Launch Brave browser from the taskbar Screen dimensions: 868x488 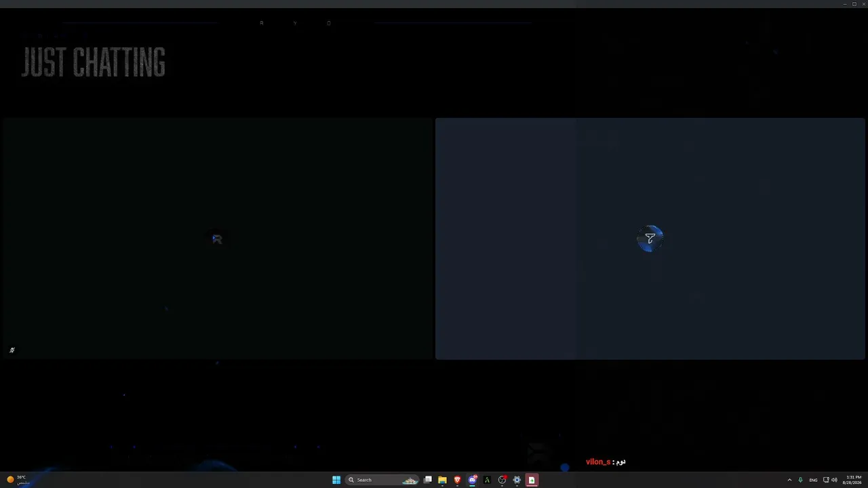coord(457,480)
